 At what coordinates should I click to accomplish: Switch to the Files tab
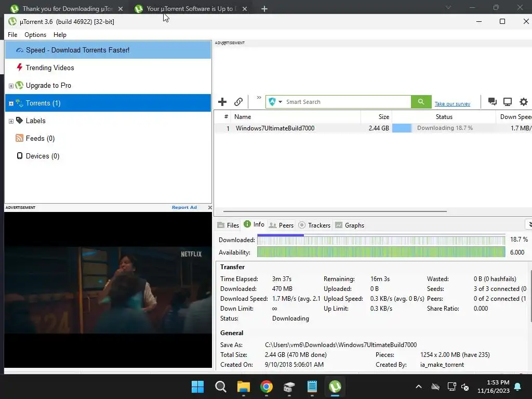pyautogui.click(x=229, y=225)
